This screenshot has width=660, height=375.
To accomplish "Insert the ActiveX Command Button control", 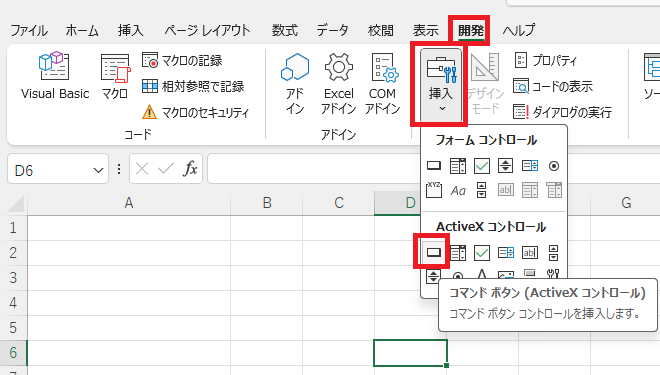I will pos(434,253).
